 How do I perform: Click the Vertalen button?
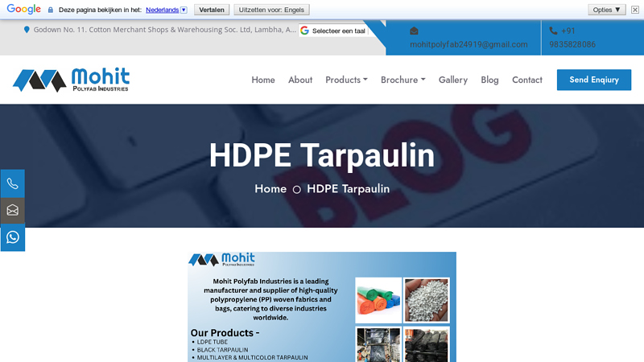click(x=212, y=10)
